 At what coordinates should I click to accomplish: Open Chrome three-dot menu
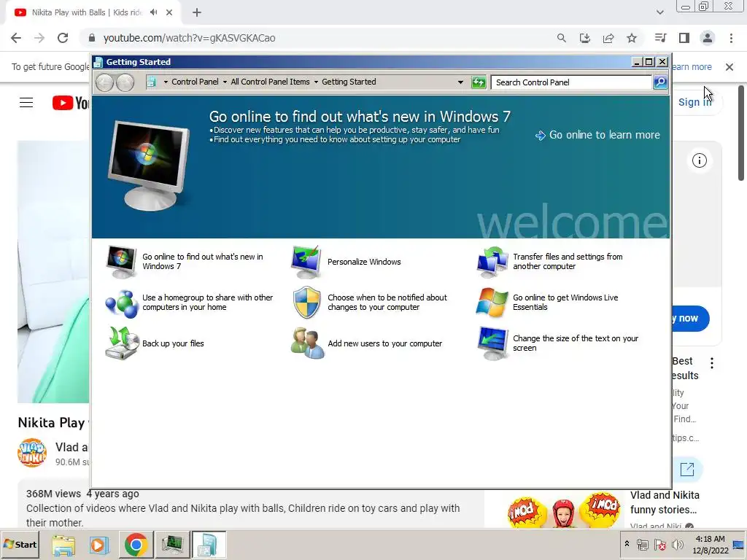pyautogui.click(x=731, y=38)
